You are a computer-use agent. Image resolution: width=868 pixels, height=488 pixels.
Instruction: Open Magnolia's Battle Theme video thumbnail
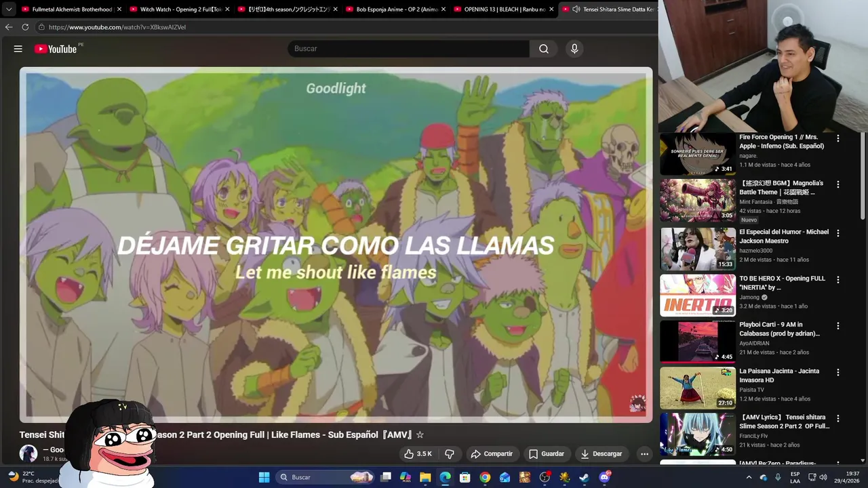tap(698, 200)
